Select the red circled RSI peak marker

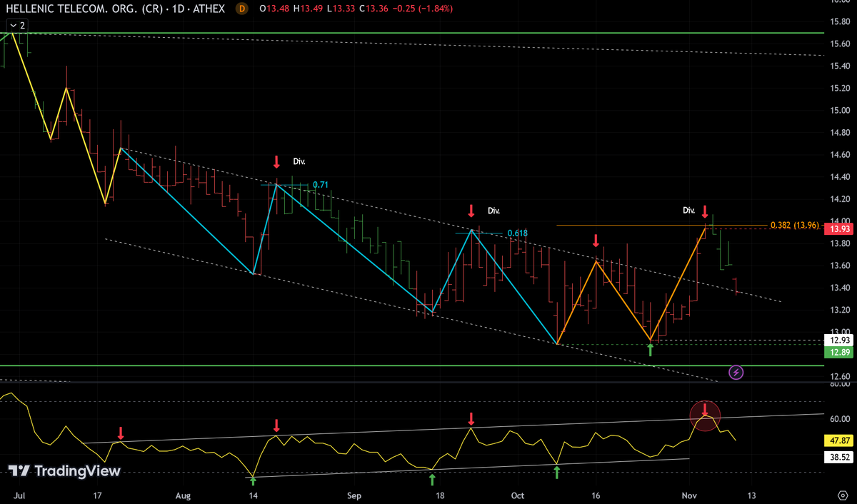(705, 416)
